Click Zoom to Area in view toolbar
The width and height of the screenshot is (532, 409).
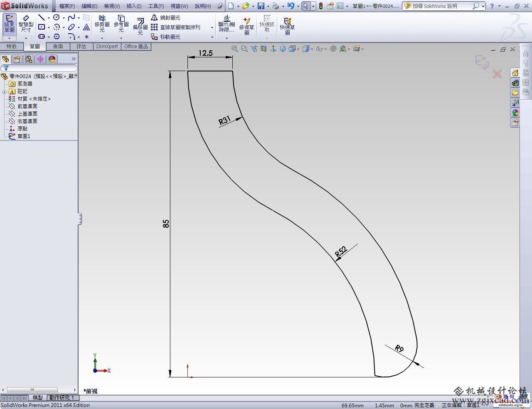pos(244,49)
